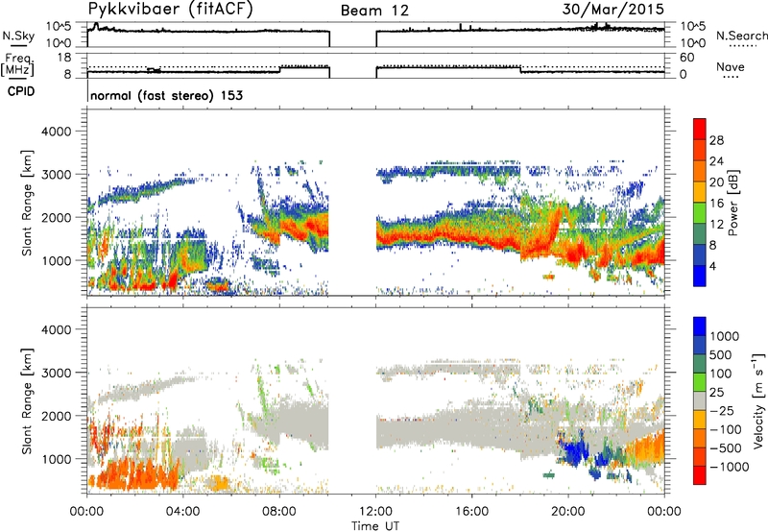Select the -25 label on velocity colorbar

coord(723,411)
